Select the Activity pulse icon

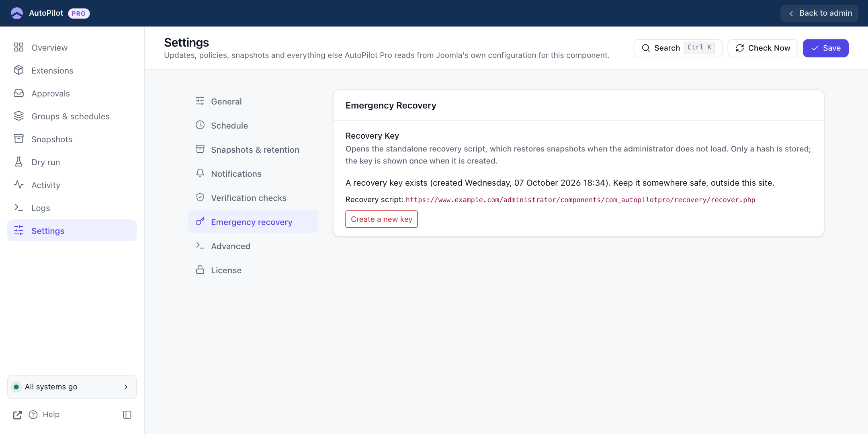(x=18, y=185)
